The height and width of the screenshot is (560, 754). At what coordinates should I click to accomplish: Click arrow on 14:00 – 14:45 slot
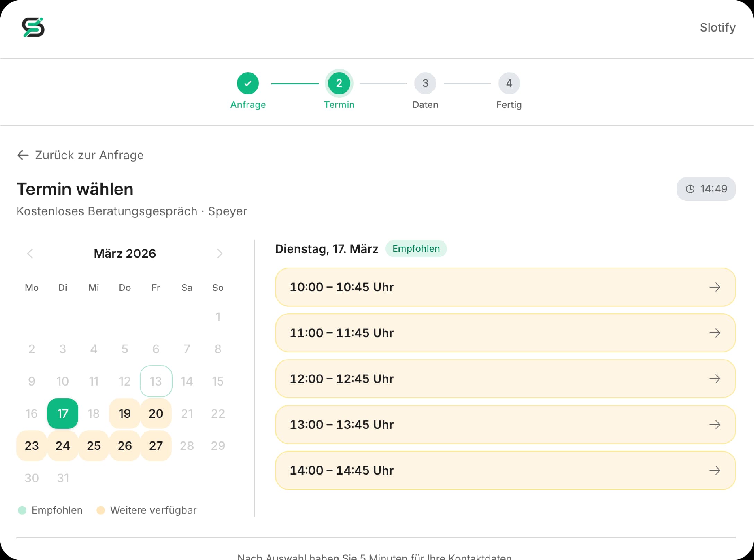click(714, 470)
